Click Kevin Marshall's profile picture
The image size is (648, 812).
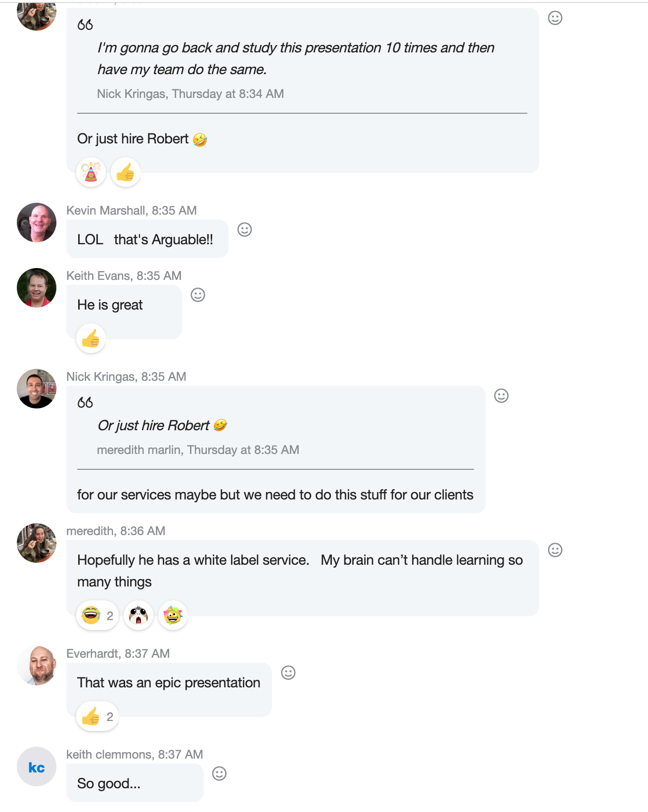pos(37,223)
